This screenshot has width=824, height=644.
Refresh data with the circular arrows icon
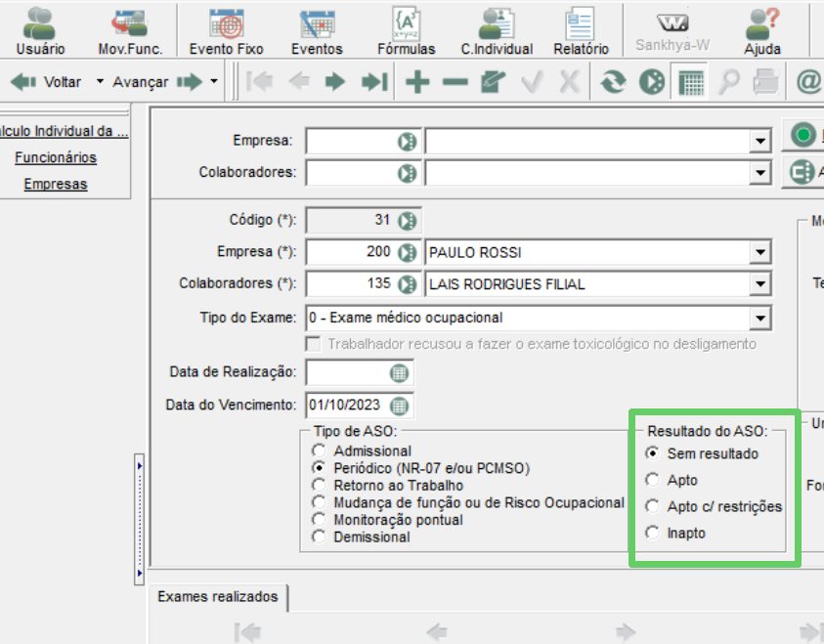tap(613, 81)
